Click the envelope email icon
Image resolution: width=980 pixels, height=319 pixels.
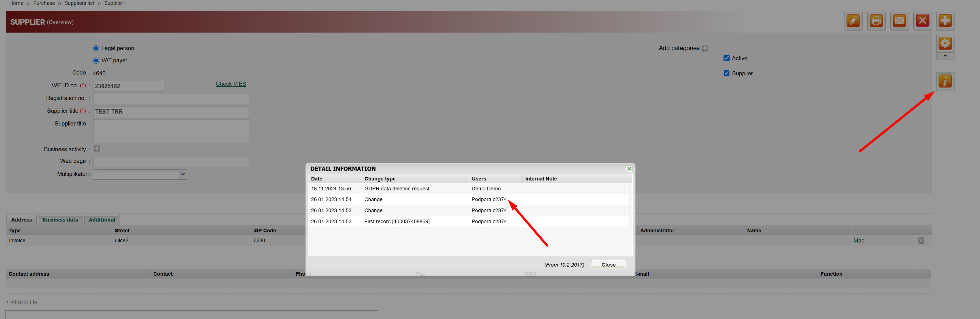click(899, 21)
